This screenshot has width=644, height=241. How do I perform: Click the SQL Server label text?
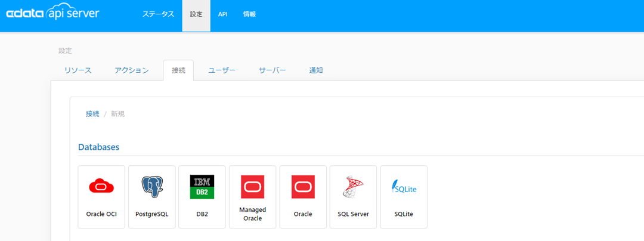[x=353, y=214]
